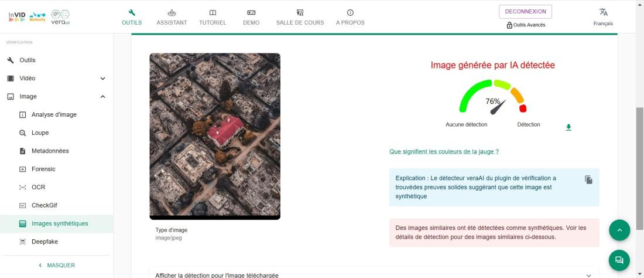Open the Metadonnées tool

point(50,151)
